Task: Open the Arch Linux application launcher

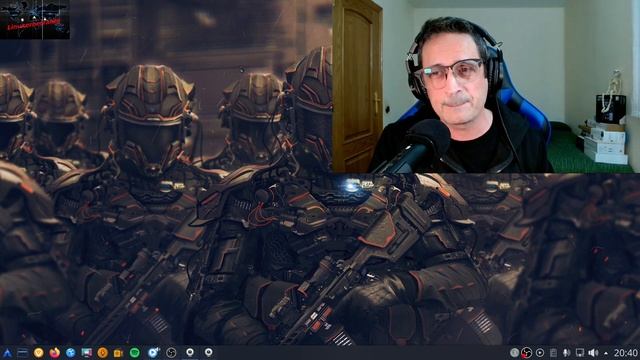Action: [7, 353]
